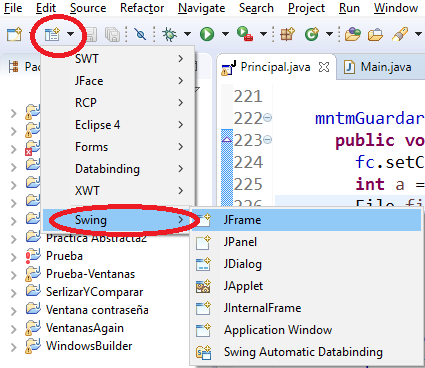This screenshot has width=425, height=368.
Task: Click the Skip All Breakpoints icon
Action: click(140, 34)
